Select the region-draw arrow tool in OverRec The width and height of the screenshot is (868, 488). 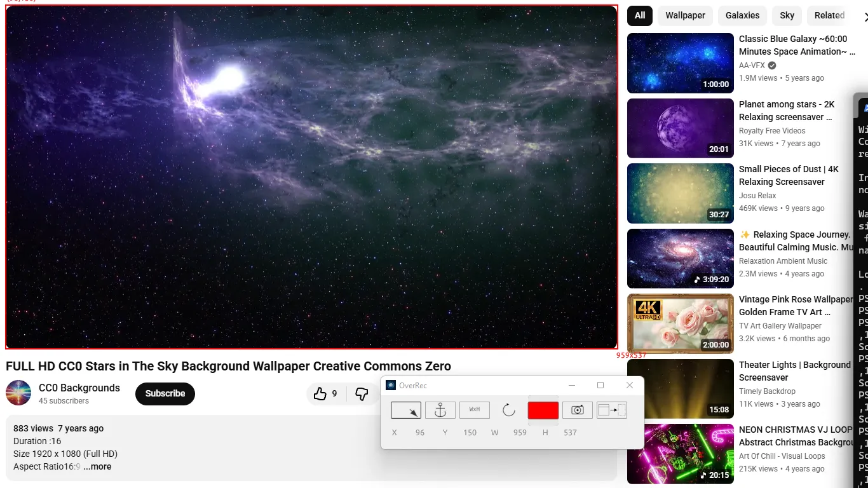coord(406,410)
